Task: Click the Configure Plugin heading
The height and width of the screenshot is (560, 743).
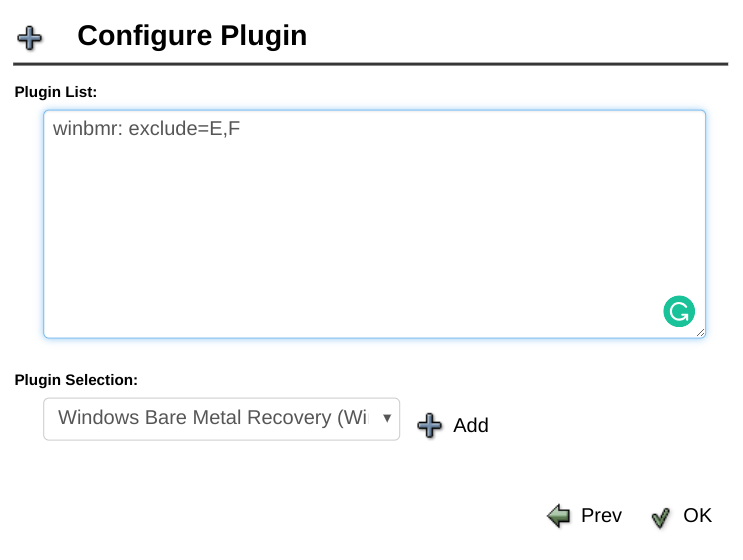Action: point(192,36)
